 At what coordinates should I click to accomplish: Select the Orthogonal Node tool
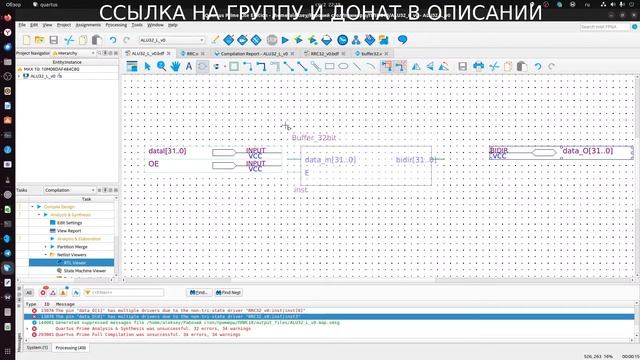[x=248, y=67]
